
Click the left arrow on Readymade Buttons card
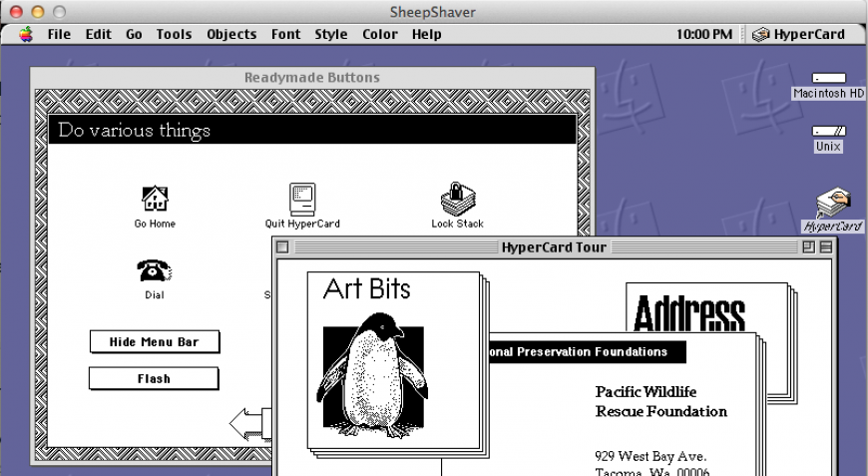(247, 423)
